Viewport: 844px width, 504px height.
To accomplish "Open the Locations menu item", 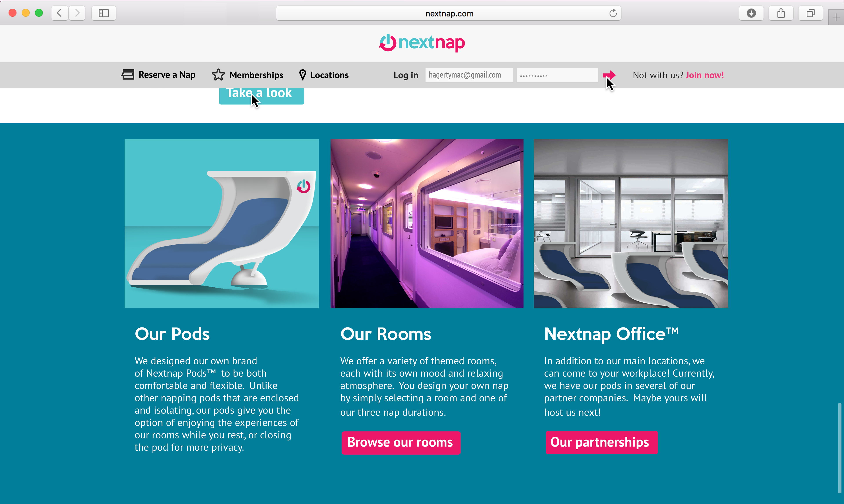I will pos(324,75).
